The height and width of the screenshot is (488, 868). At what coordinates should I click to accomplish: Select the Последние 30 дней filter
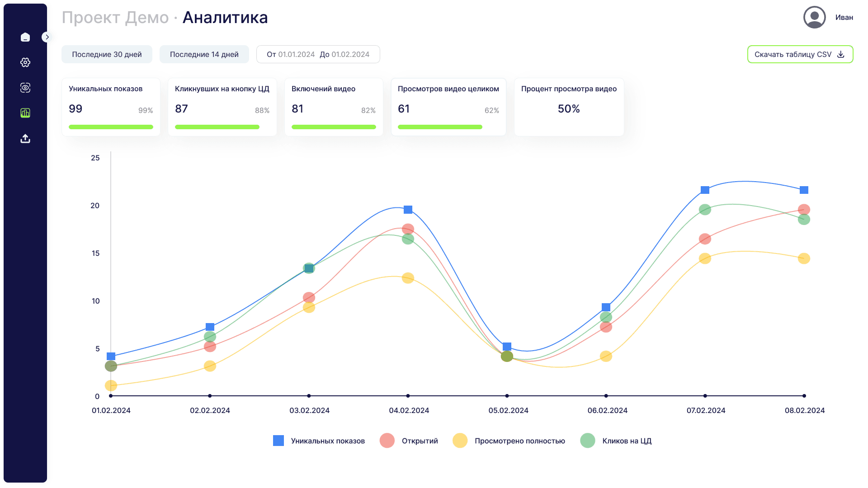[107, 54]
